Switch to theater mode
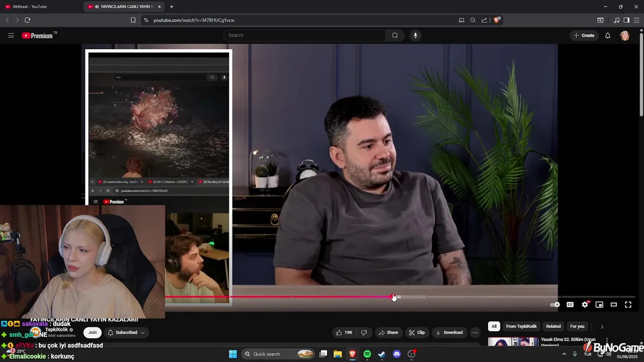Screen dimensions: 644x362 tap(614, 304)
